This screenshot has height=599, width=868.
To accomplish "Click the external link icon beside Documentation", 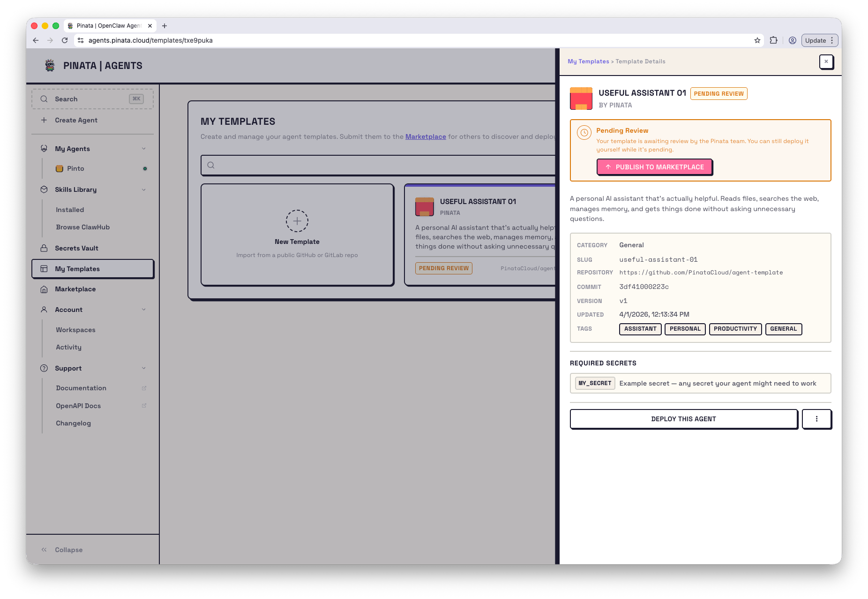I will click(144, 388).
